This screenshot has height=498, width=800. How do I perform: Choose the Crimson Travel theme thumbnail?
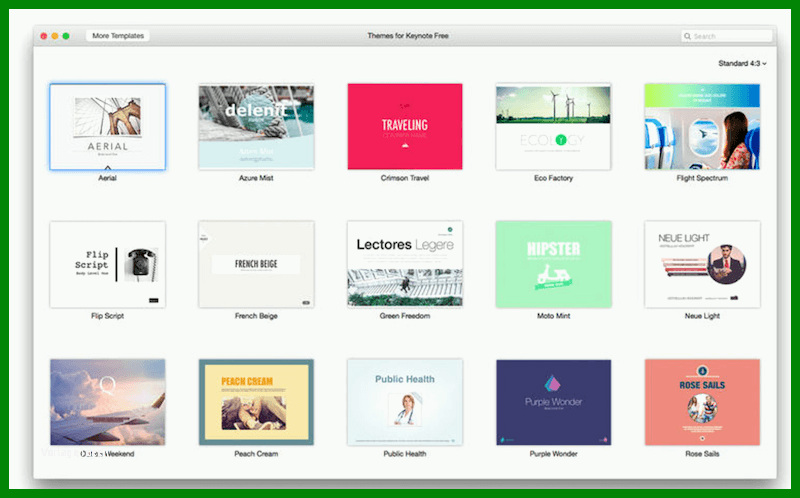[405, 127]
